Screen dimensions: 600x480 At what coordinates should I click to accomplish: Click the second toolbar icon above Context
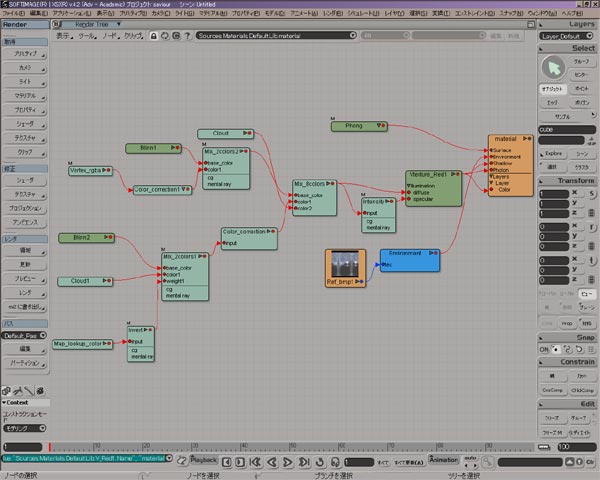18,390
